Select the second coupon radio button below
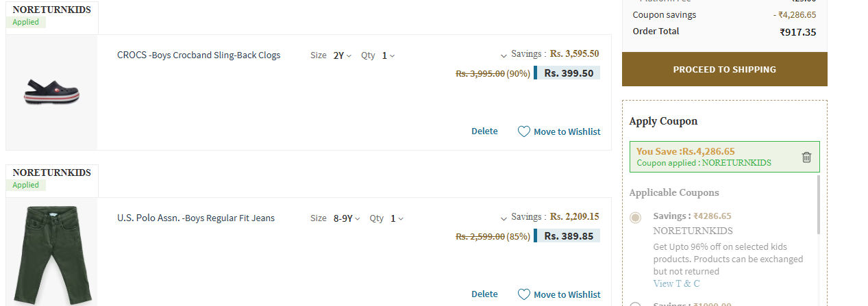 pyautogui.click(x=635, y=304)
